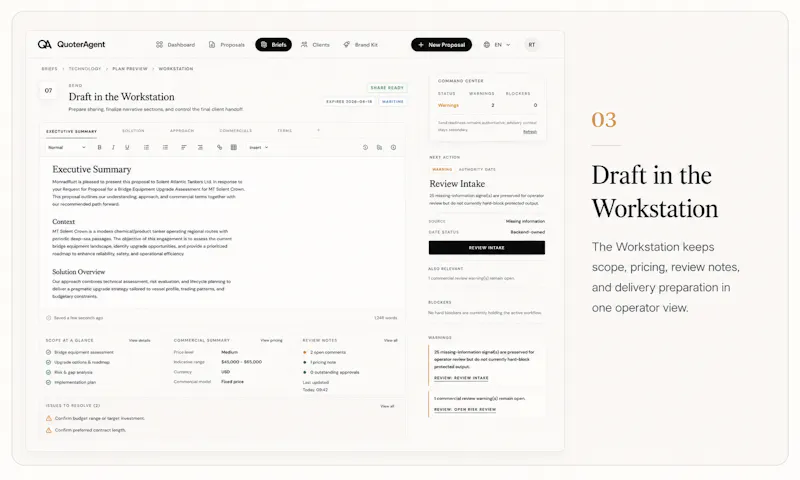Click the copy document icon
Viewport: 800px width, 480px height.
[379, 147]
